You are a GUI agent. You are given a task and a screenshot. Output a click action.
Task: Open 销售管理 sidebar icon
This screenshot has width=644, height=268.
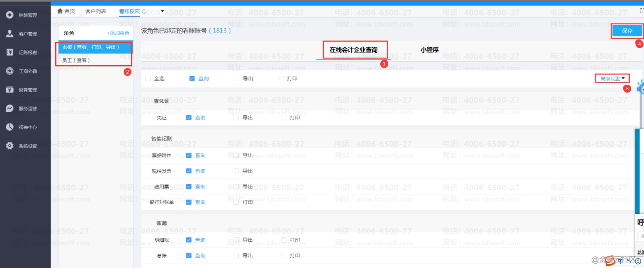click(10, 15)
